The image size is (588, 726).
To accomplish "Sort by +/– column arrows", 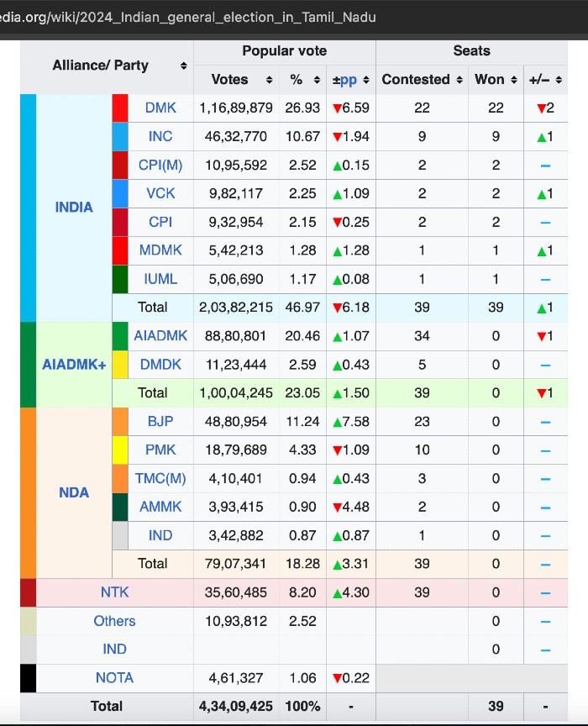I will point(559,80).
